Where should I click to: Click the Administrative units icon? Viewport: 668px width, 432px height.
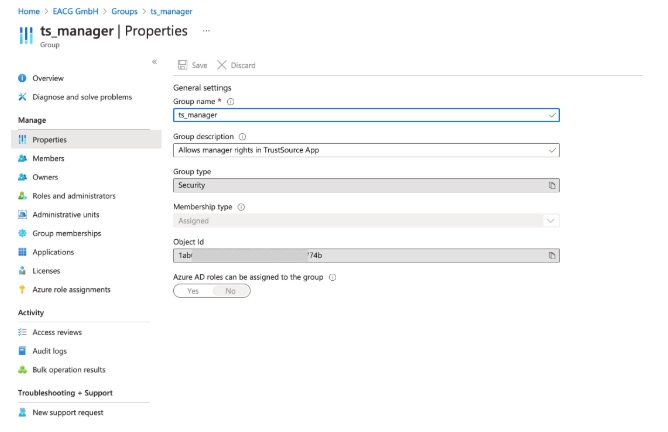[22, 215]
